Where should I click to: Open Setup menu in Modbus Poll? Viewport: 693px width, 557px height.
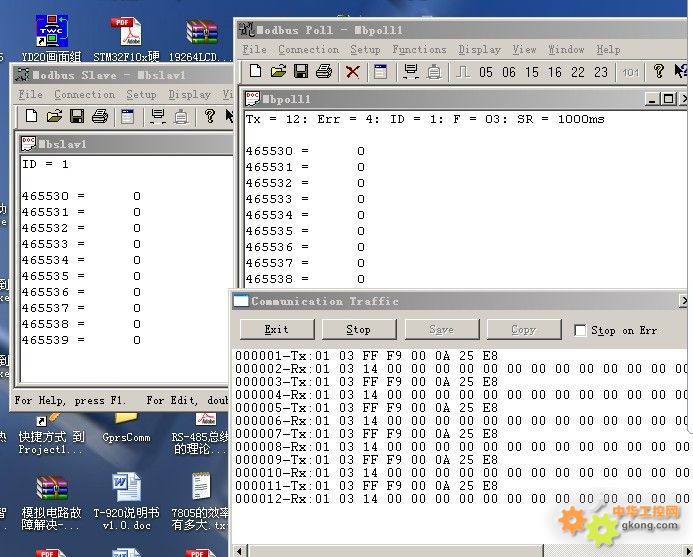point(365,50)
